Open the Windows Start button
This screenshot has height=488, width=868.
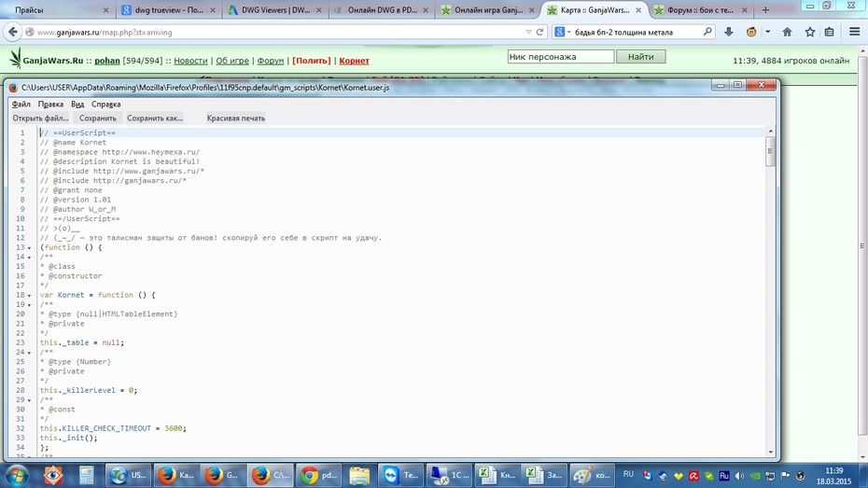point(17,475)
